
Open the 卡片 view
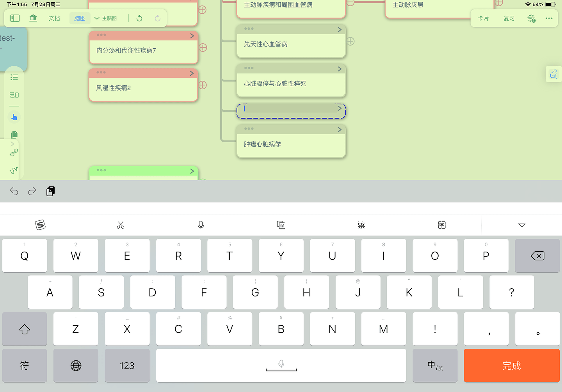(x=483, y=18)
